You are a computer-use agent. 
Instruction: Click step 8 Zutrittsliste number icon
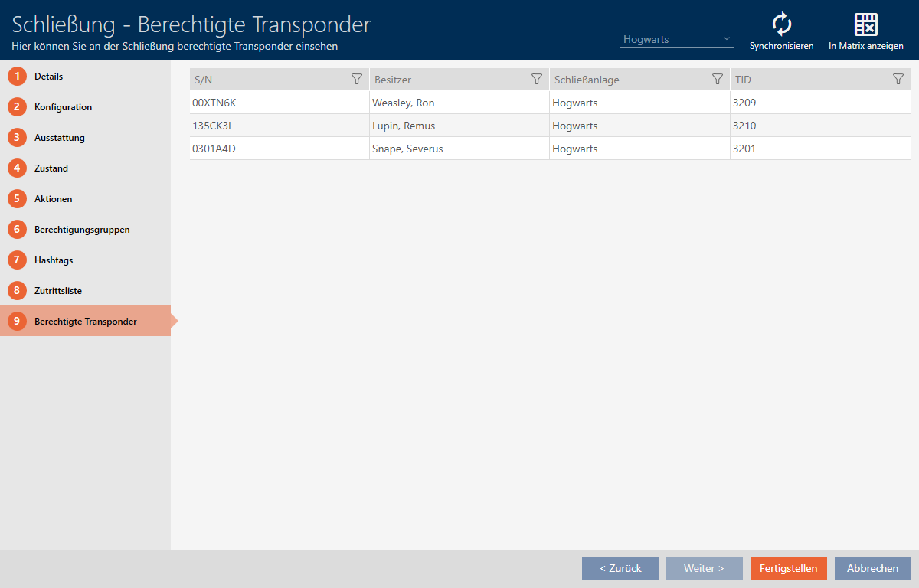point(17,291)
